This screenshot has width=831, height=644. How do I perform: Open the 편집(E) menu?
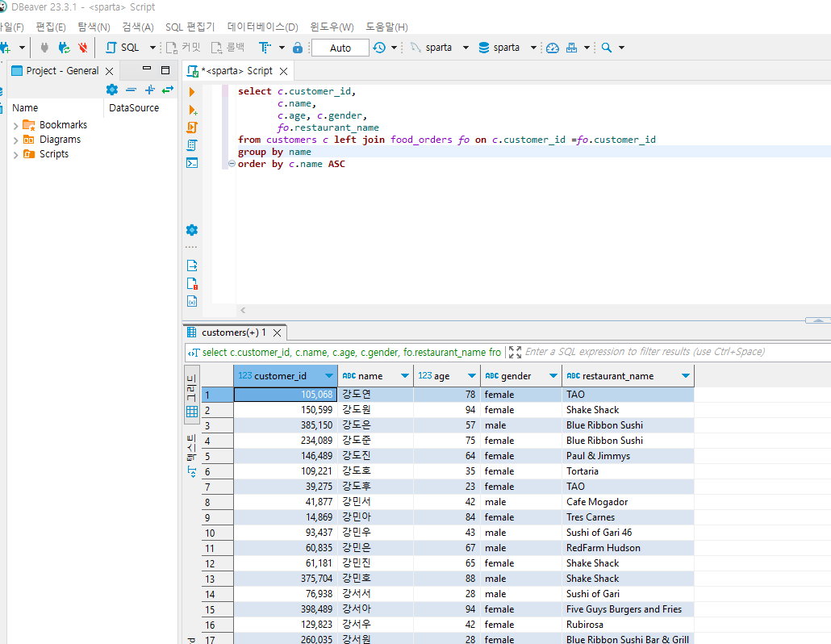[51, 27]
